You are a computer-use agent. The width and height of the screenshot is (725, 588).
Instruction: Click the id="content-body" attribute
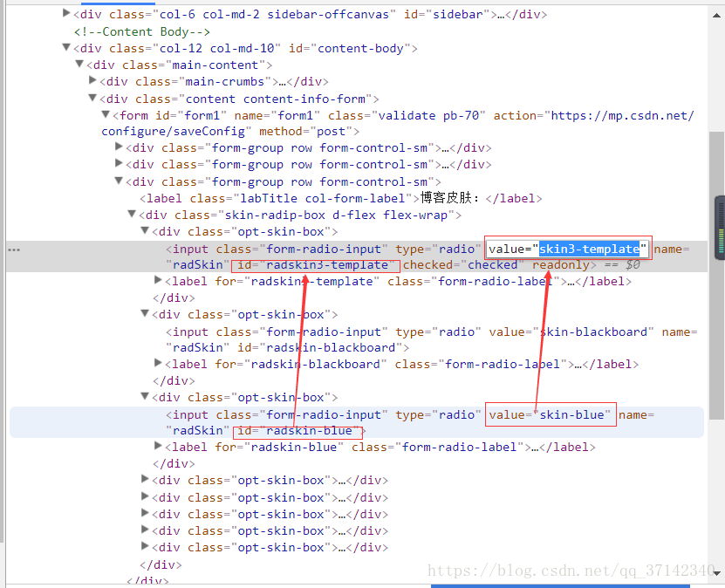pos(350,49)
